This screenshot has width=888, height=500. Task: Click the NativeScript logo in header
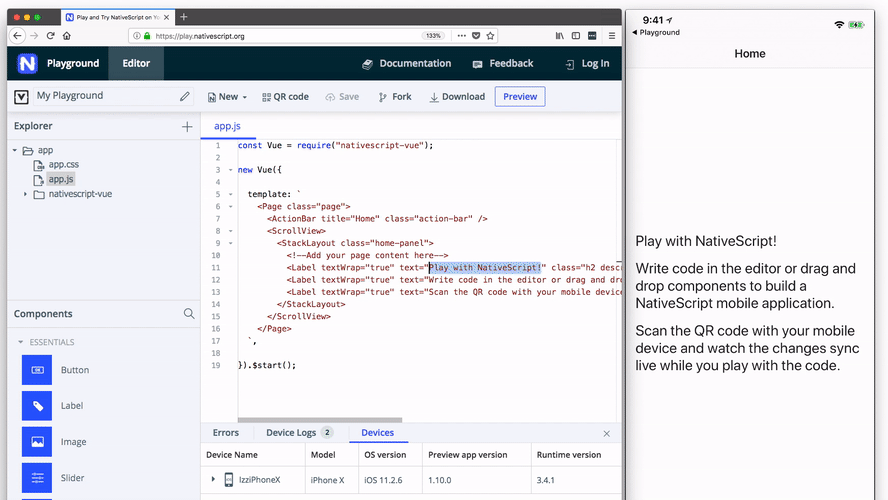pyautogui.click(x=27, y=64)
